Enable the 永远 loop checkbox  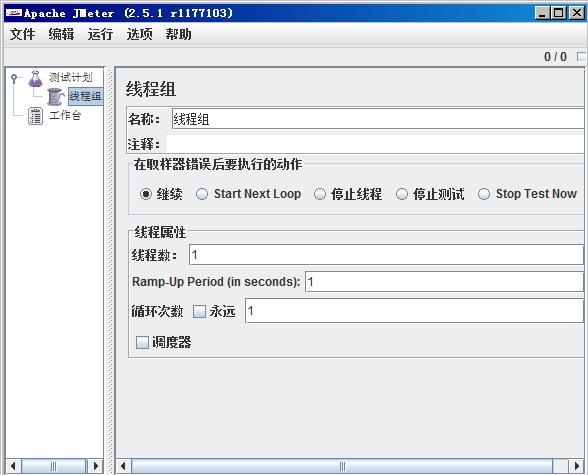[x=200, y=311]
